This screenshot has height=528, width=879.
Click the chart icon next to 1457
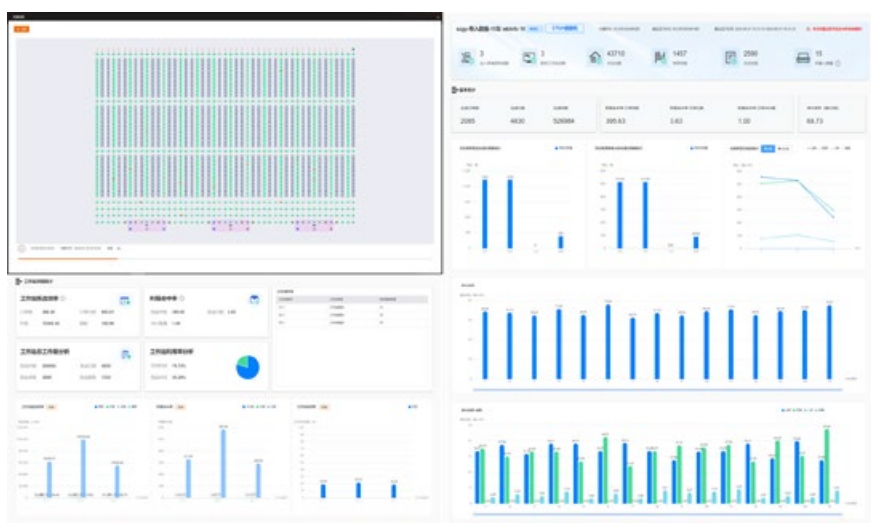659,58
